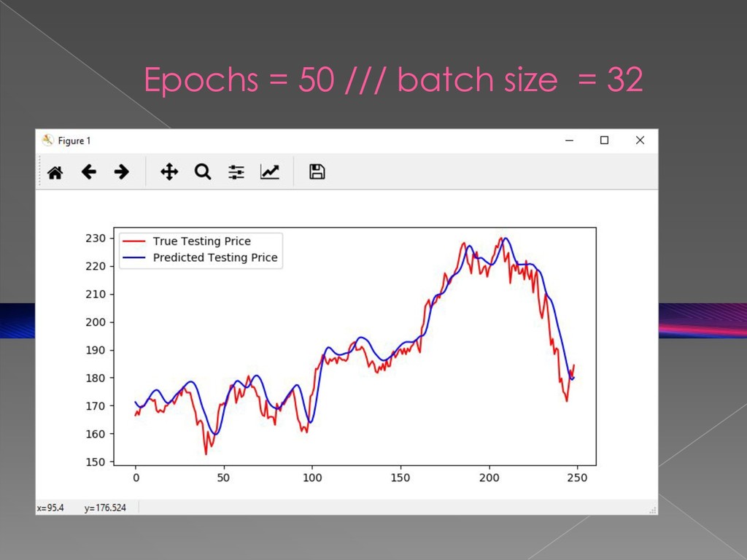Click the blue line swatch in the legend

coord(134,257)
